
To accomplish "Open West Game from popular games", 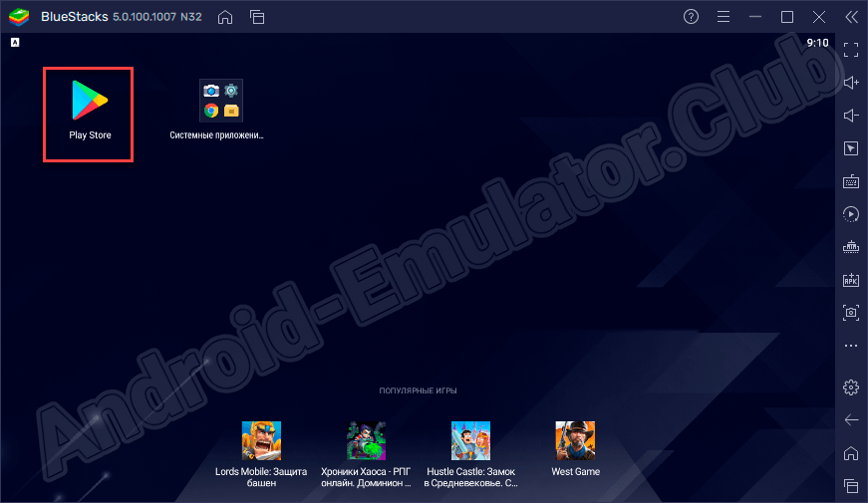I will point(575,440).
